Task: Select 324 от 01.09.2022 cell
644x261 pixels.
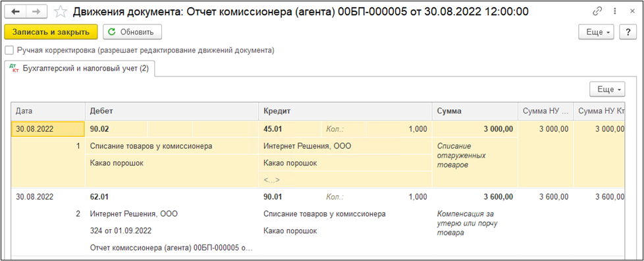Action: (121, 231)
